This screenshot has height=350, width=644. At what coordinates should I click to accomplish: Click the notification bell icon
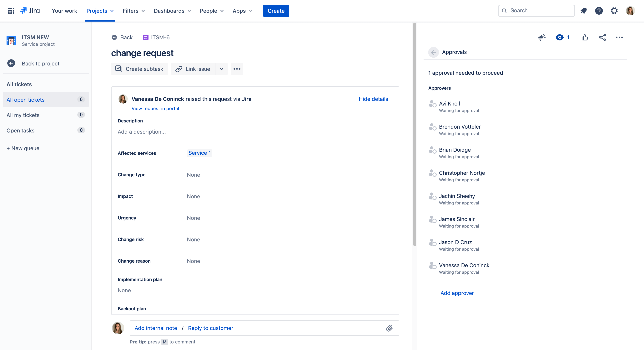584,11
